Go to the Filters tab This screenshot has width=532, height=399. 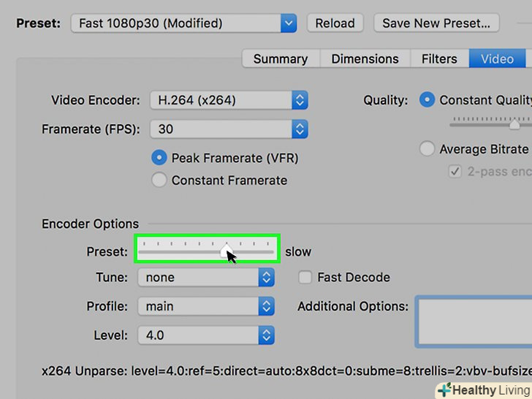439,59
